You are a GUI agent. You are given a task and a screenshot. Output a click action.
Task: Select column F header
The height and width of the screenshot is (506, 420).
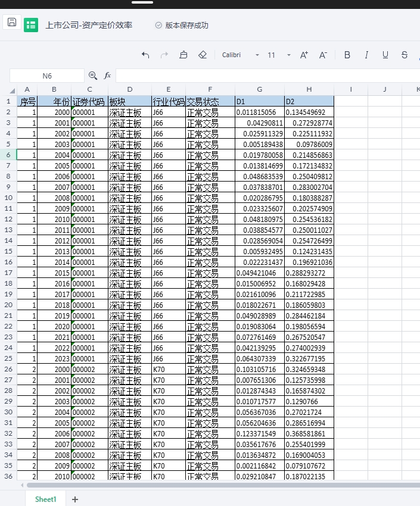point(210,89)
